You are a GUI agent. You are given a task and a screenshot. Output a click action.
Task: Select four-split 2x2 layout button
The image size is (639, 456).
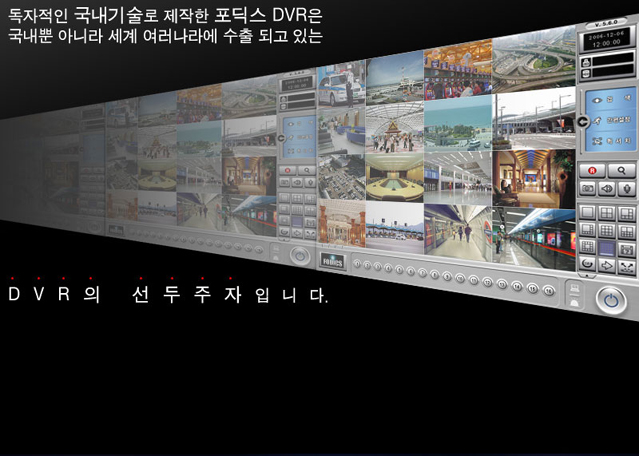pyautogui.click(x=606, y=213)
